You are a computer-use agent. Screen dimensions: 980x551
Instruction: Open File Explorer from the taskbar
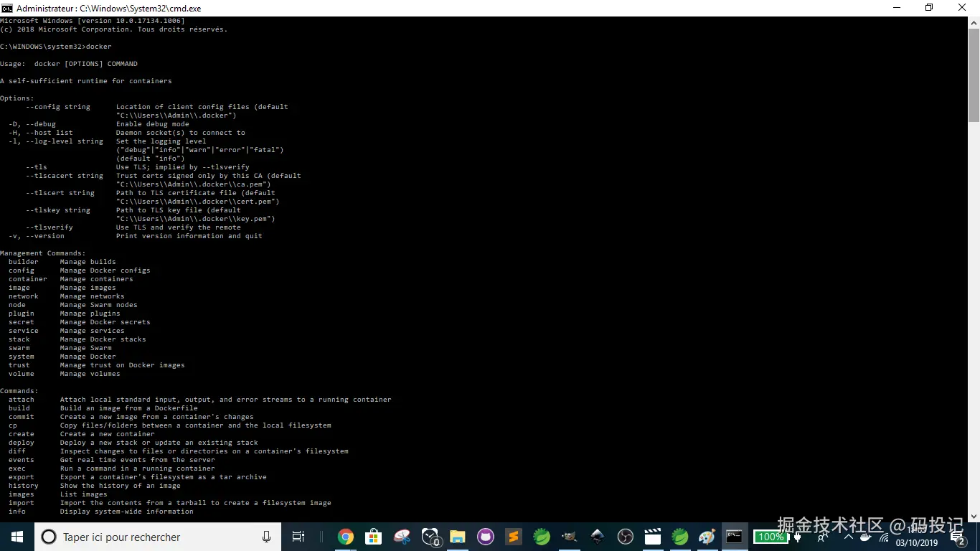(458, 537)
